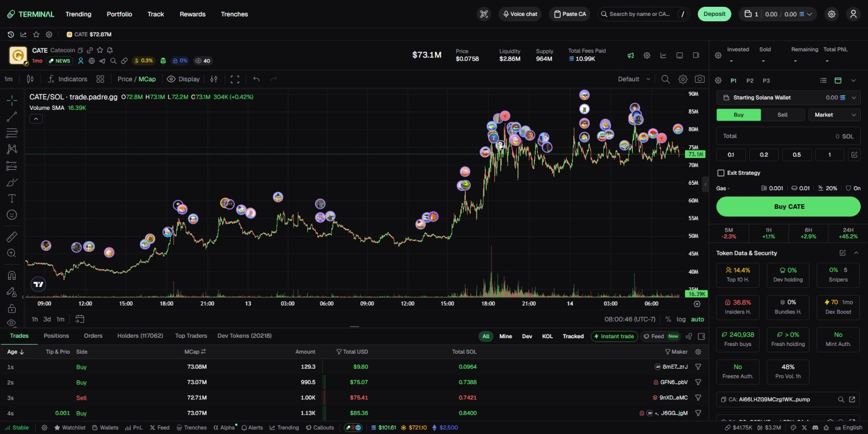This screenshot has height=434, width=868.
Task: Select preset P2
Action: [x=750, y=81]
